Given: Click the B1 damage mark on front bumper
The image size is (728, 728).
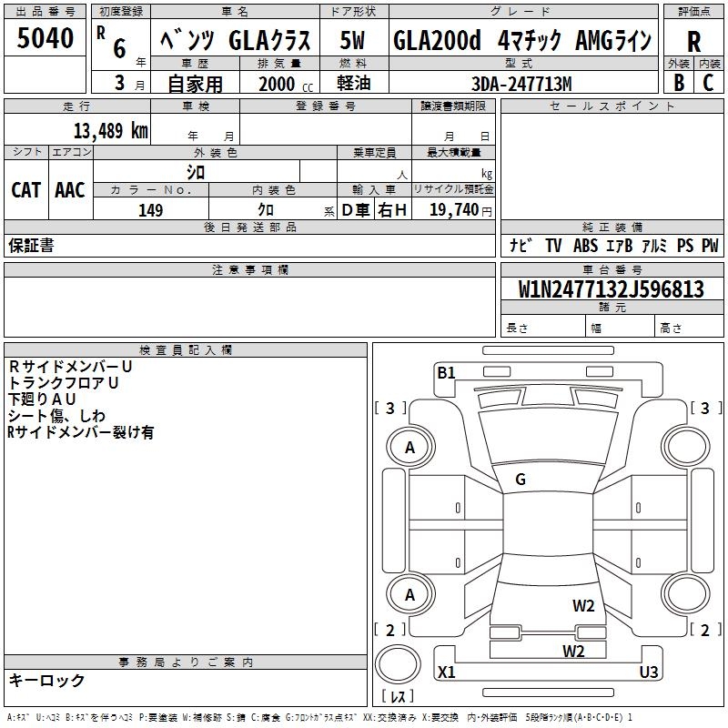Looking at the screenshot, I should (446, 372).
